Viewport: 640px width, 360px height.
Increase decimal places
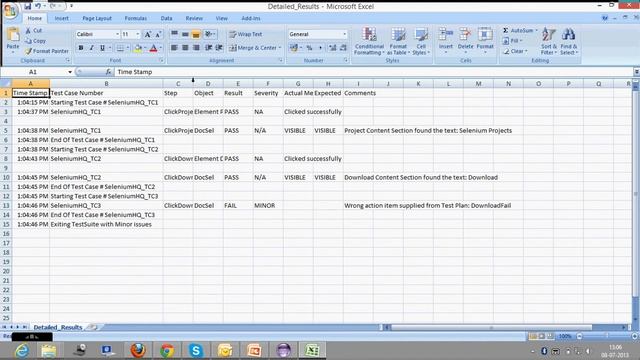332,48
